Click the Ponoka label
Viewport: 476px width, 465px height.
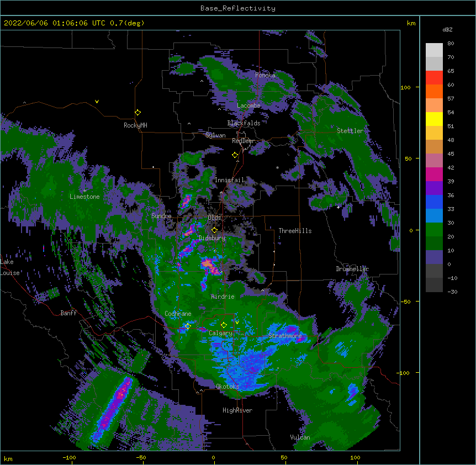(x=265, y=75)
